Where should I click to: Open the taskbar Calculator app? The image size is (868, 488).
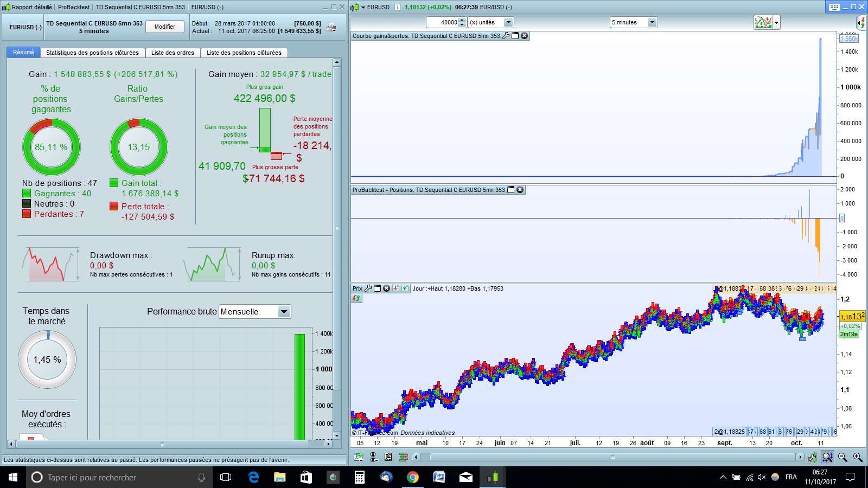(x=359, y=477)
